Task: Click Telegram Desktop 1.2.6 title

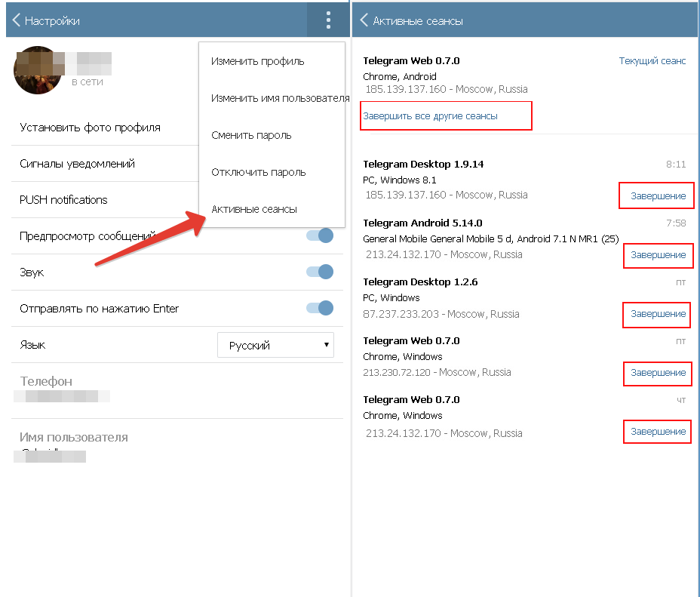Action: click(420, 282)
